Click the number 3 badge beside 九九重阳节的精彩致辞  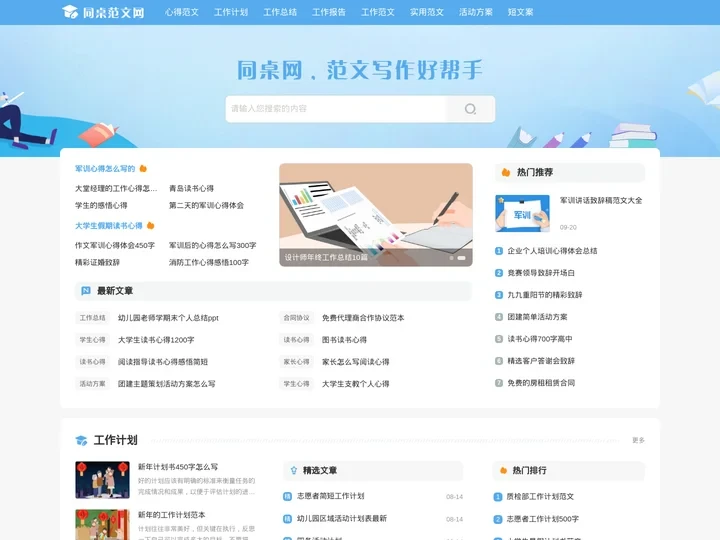point(499,295)
